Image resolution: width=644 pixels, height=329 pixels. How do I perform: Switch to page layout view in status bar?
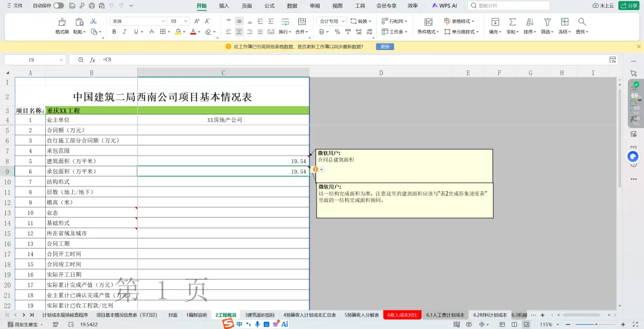pos(514,324)
